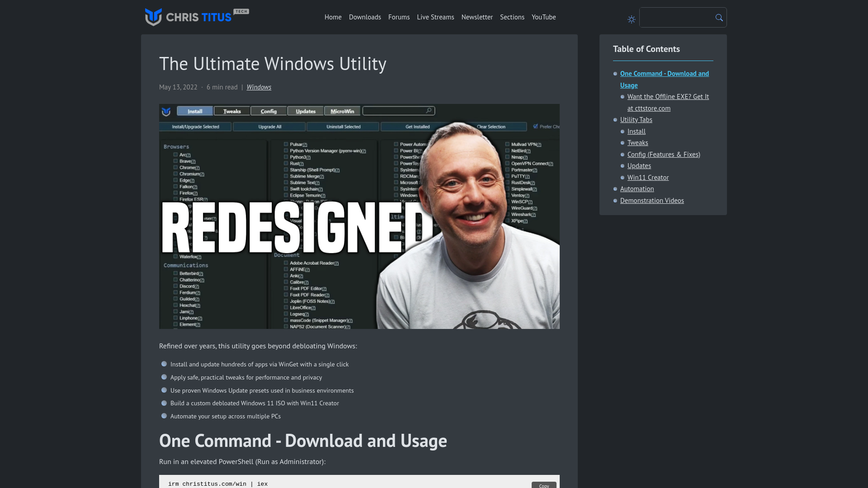The width and height of the screenshot is (868, 488).
Task: Go to Forums in the navigation
Action: click(399, 17)
